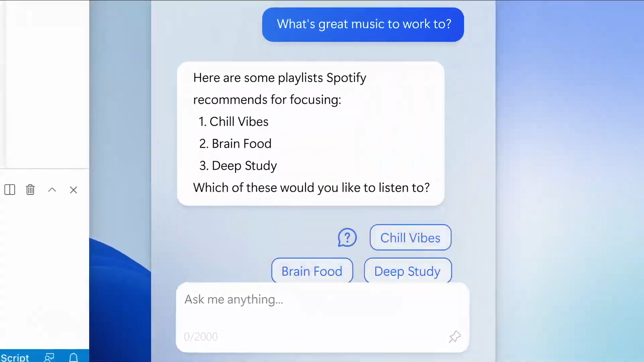
Task: Click the Script tab at bottom
Action: (15, 357)
